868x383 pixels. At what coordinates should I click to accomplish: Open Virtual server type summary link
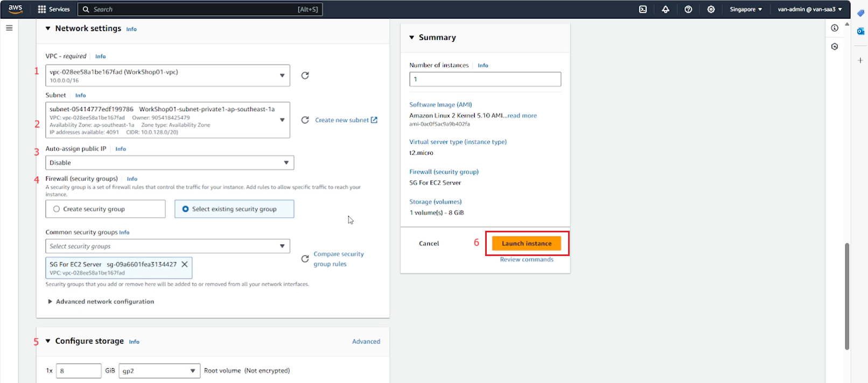[x=458, y=142]
